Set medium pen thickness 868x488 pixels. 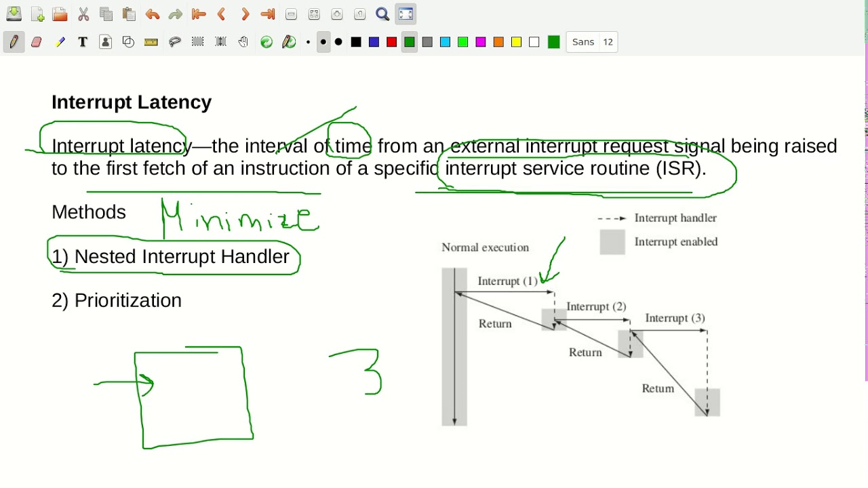[x=323, y=42]
